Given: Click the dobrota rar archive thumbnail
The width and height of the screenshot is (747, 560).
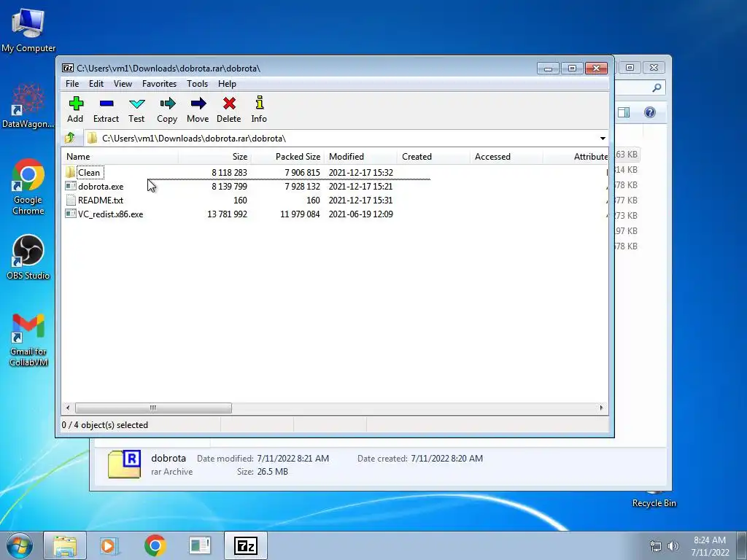Looking at the screenshot, I should pos(124,464).
